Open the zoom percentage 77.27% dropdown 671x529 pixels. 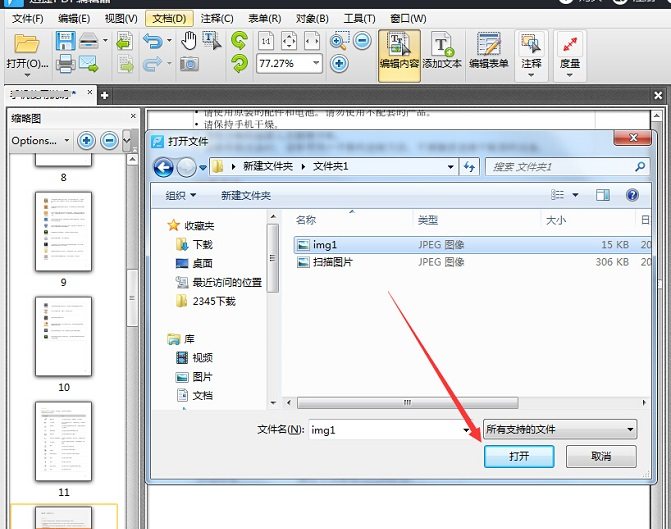tap(316, 63)
